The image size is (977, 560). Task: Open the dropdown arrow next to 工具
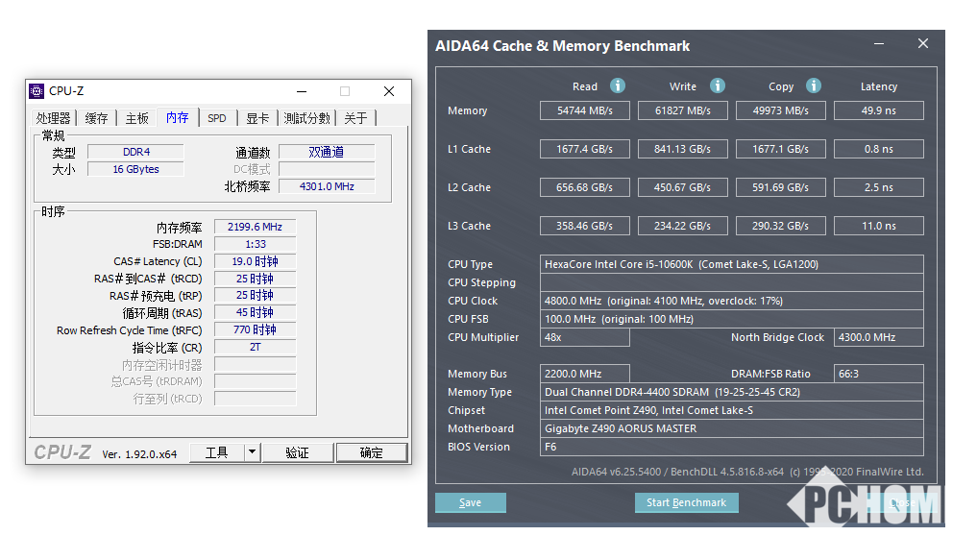click(252, 452)
